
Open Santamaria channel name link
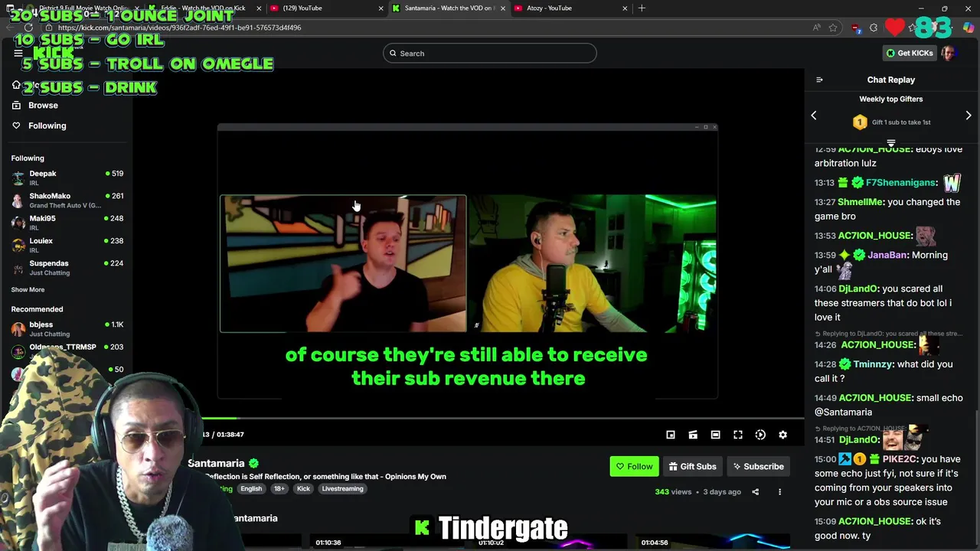tap(216, 463)
